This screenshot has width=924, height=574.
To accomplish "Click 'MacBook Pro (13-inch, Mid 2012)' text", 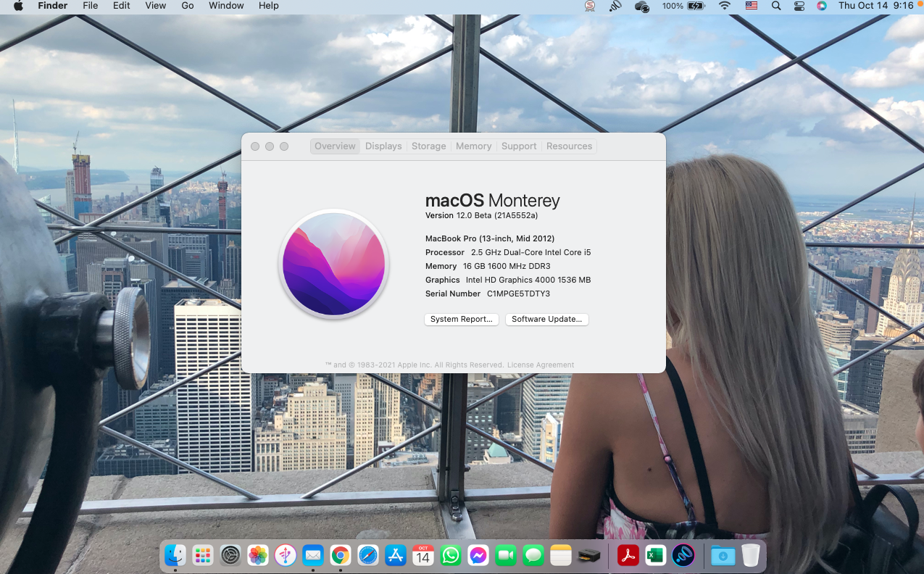I will click(490, 238).
